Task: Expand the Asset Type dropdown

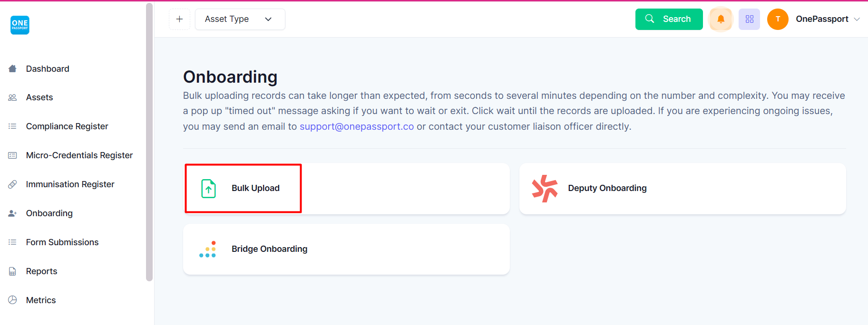Action: tap(240, 19)
